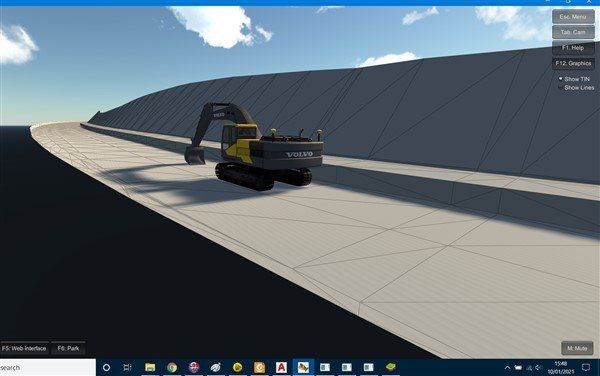Show hidden system tray icons
Viewport: 600px width, 376px height.
point(507,368)
